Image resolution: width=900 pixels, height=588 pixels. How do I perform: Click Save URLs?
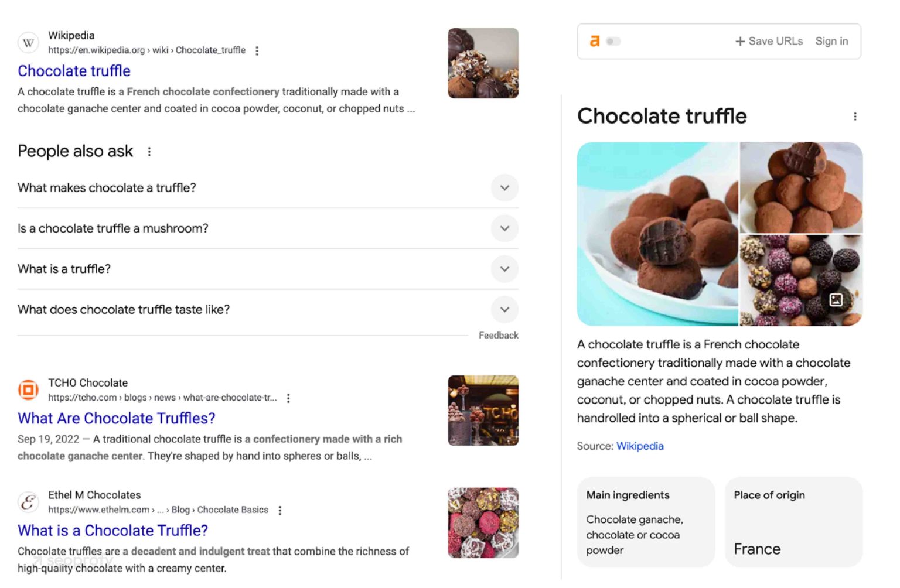[768, 41]
